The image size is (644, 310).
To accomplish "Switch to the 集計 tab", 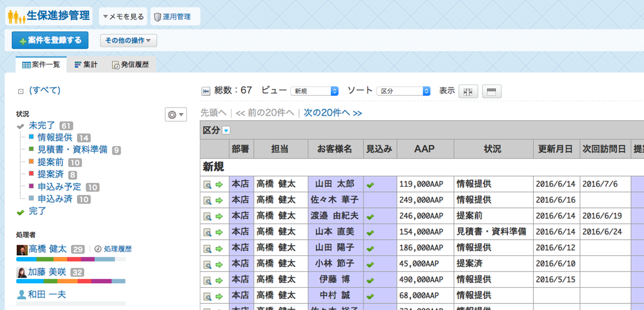I will click(x=86, y=65).
